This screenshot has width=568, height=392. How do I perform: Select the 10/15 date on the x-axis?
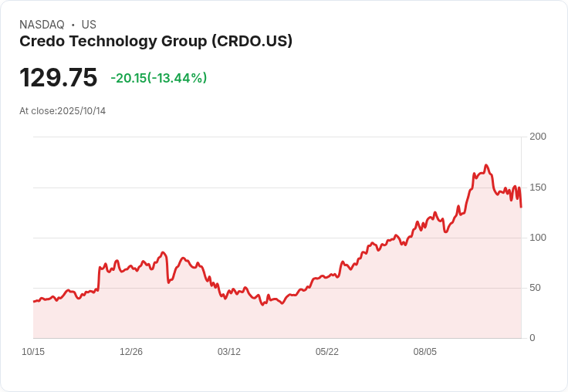tap(33, 352)
